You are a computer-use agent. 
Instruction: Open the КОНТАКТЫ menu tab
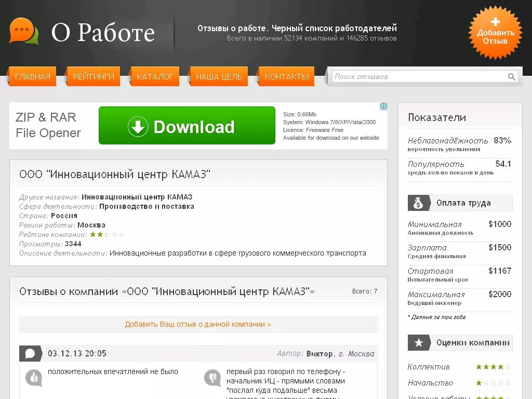(286, 76)
